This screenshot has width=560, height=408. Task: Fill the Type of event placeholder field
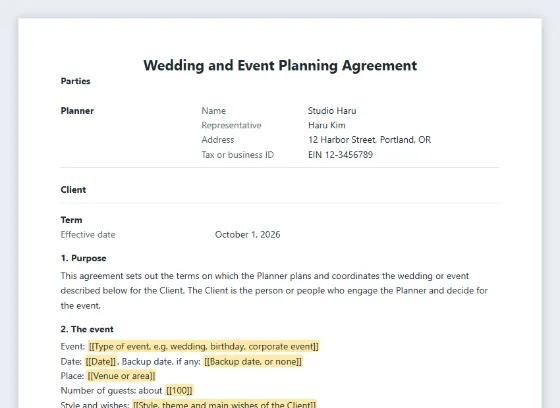(204, 347)
